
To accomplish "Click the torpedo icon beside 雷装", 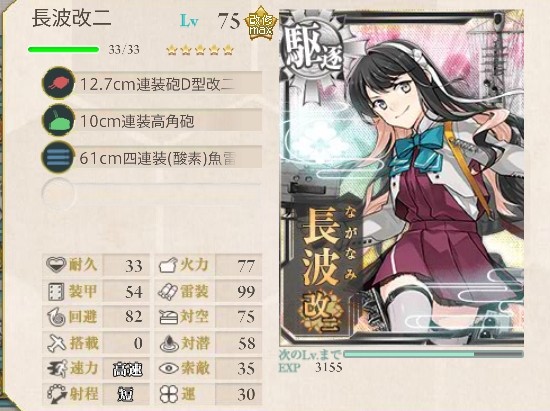I will click(x=168, y=291).
